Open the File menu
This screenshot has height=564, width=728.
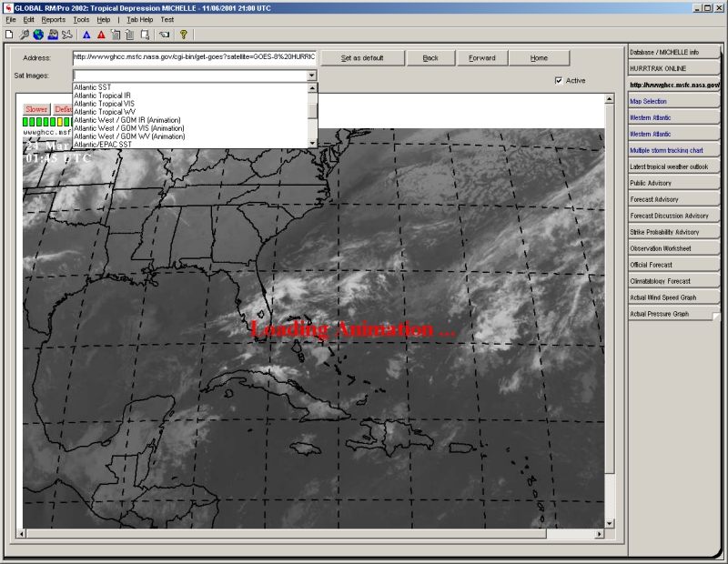coord(11,20)
